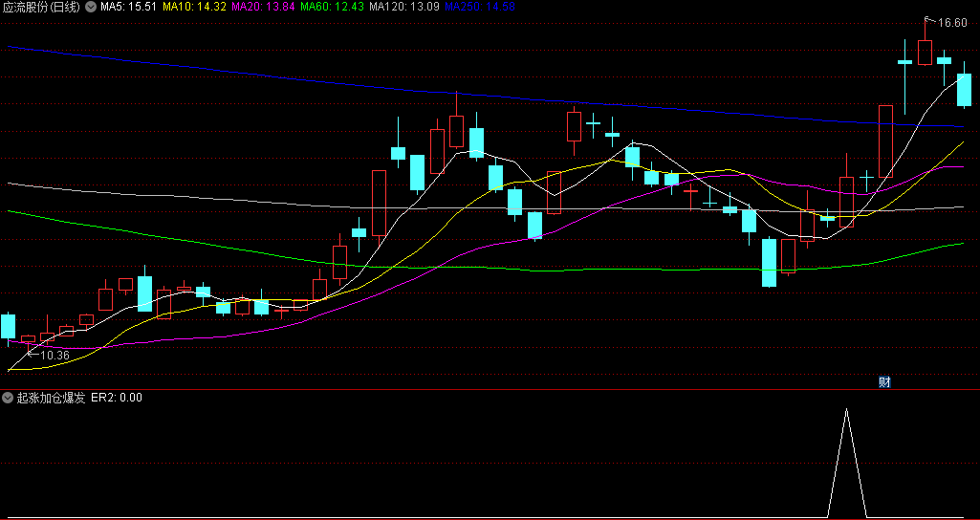
Task: Click the 16.60 high price label
Action: tap(952, 23)
